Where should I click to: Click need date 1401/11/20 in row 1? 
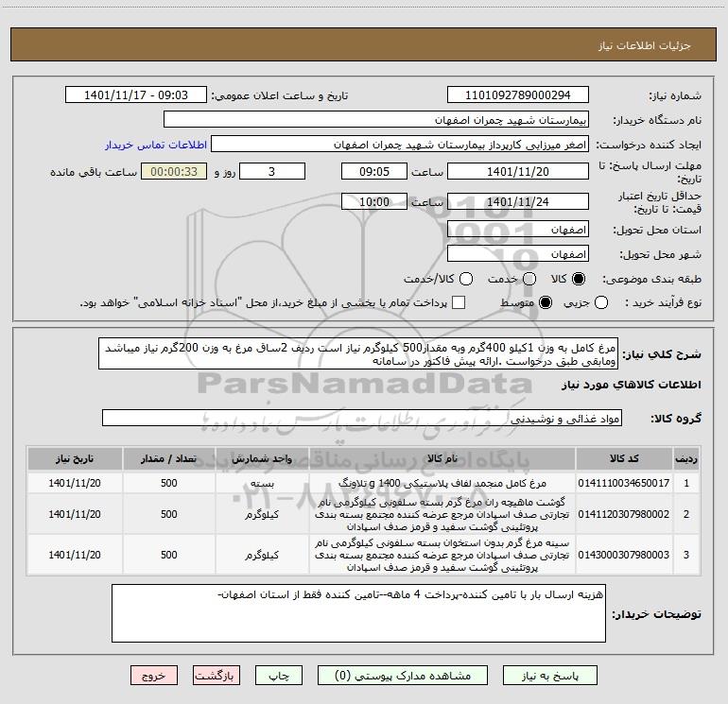click(75, 483)
